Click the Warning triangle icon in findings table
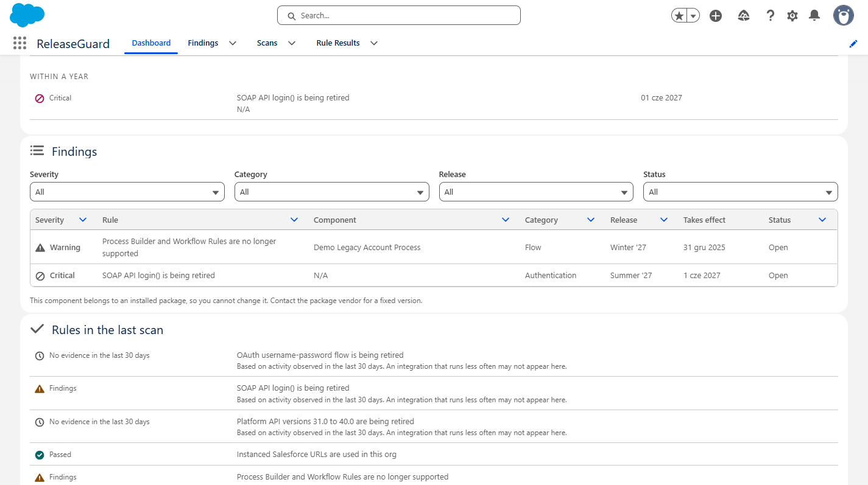Viewport: 868px width, 485px height. (x=40, y=248)
